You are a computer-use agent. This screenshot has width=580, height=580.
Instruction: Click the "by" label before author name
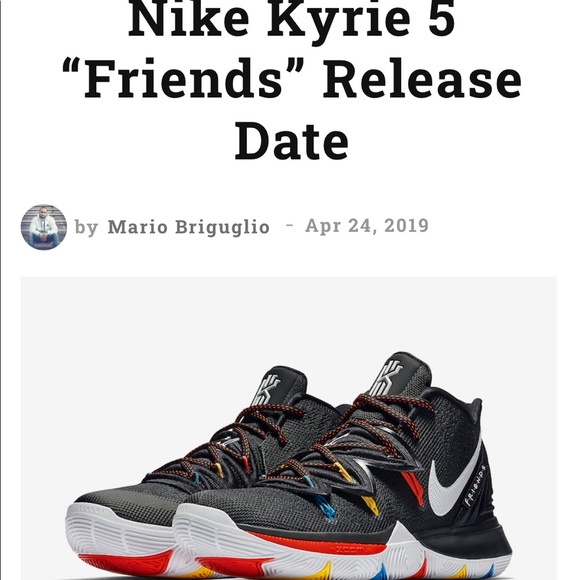pyautogui.click(x=86, y=227)
